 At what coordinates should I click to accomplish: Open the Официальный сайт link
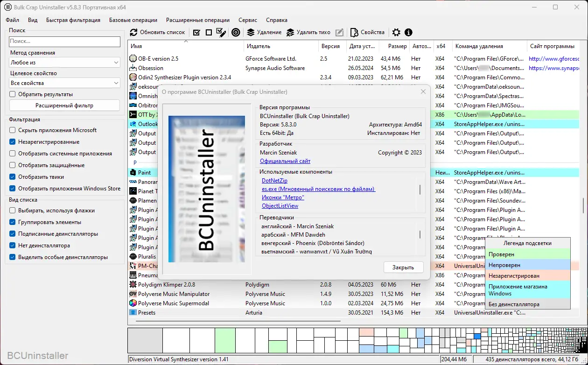(285, 161)
